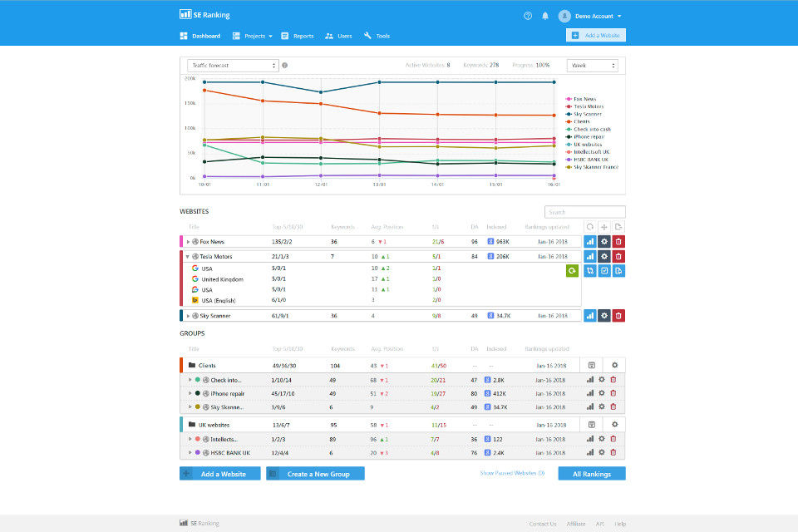Click Create a New Group button
The image size is (798, 532).
[315, 474]
